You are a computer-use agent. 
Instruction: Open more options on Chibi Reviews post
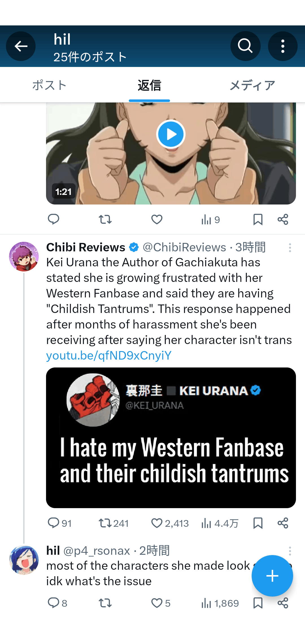click(290, 248)
